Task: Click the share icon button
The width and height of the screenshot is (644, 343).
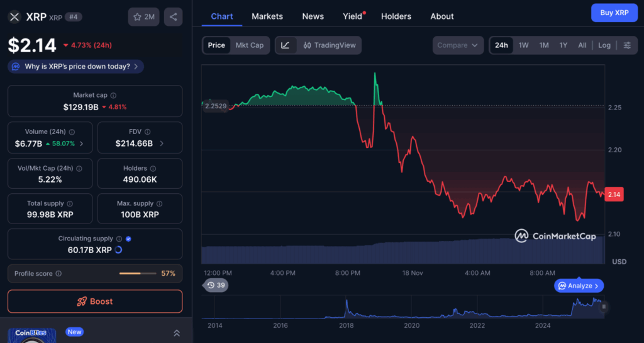Action: 173,17
